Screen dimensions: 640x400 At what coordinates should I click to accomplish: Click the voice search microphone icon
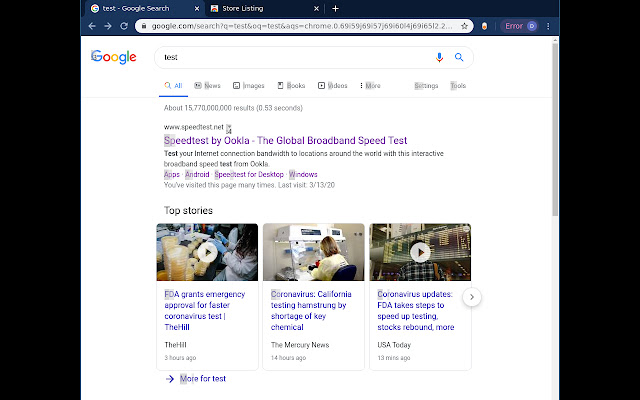439,57
